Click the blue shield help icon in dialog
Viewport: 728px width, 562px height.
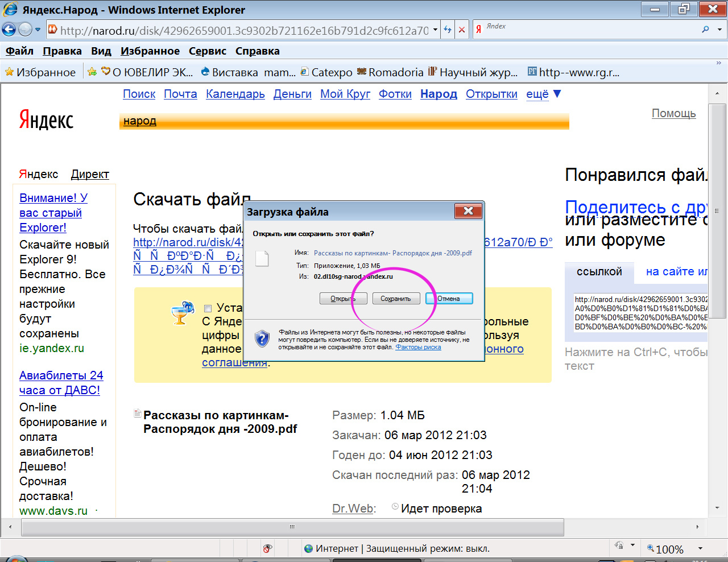[262, 338]
